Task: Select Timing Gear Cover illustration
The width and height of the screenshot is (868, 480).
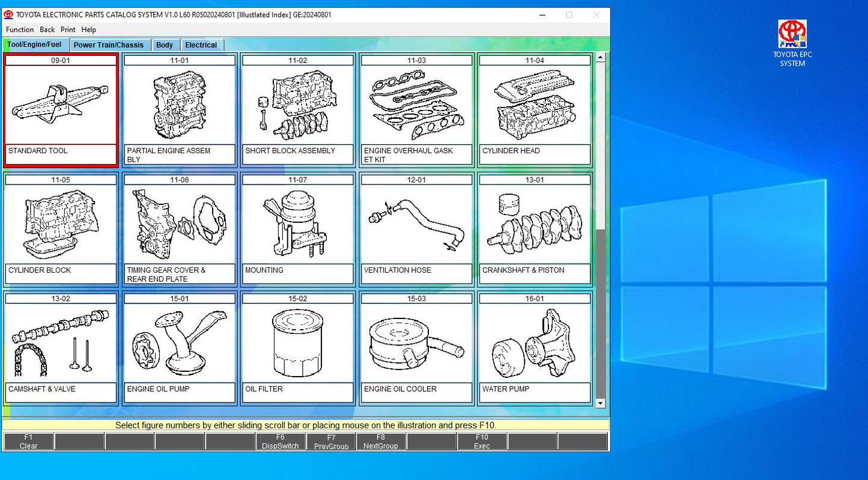Action: (179, 223)
